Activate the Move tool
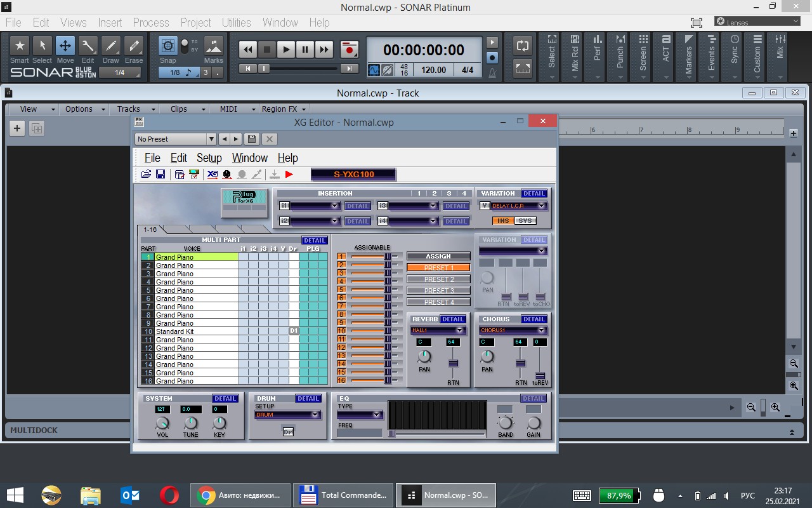This screenshot has width=812, height=508. [65, 46]
